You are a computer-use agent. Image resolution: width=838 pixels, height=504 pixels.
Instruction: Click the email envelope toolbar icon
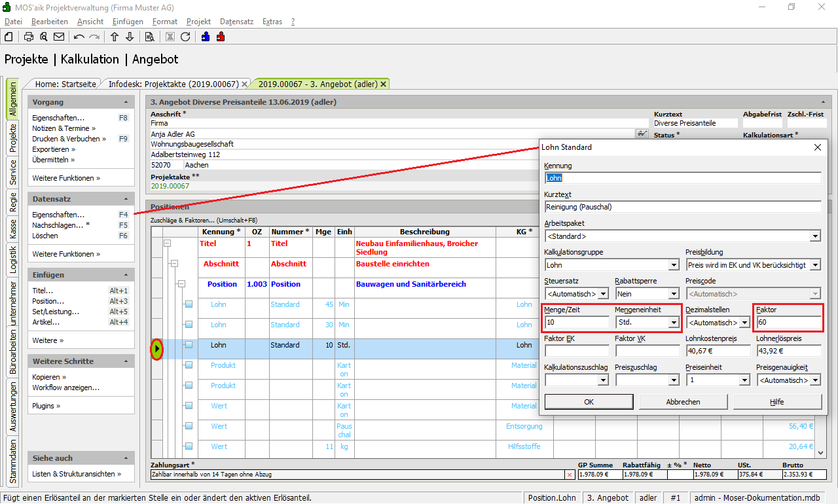(59, 37)
